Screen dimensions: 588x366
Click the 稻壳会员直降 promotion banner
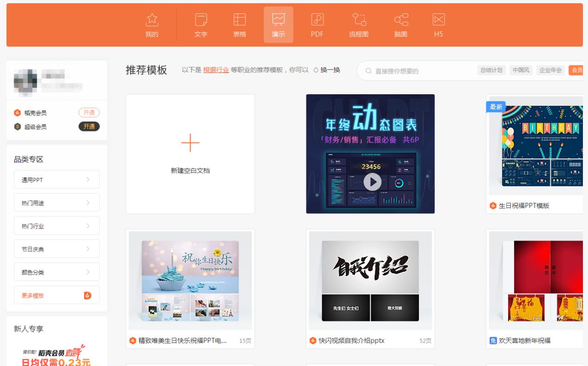[57, 354]
